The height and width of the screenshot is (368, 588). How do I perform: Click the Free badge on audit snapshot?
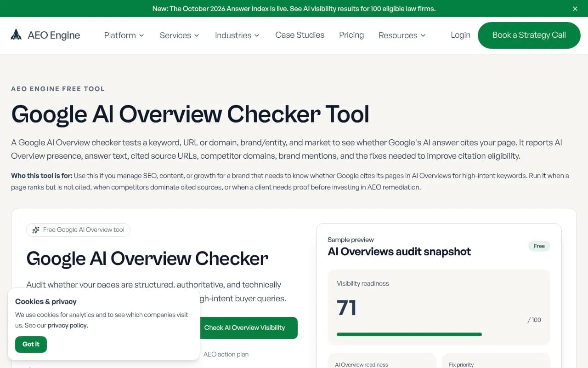539,246
